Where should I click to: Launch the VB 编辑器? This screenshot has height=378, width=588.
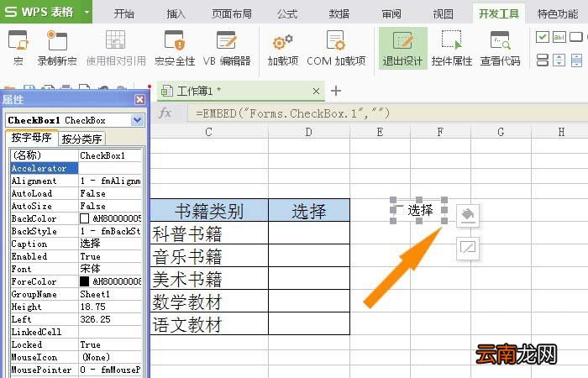click(x=227, y=49)
